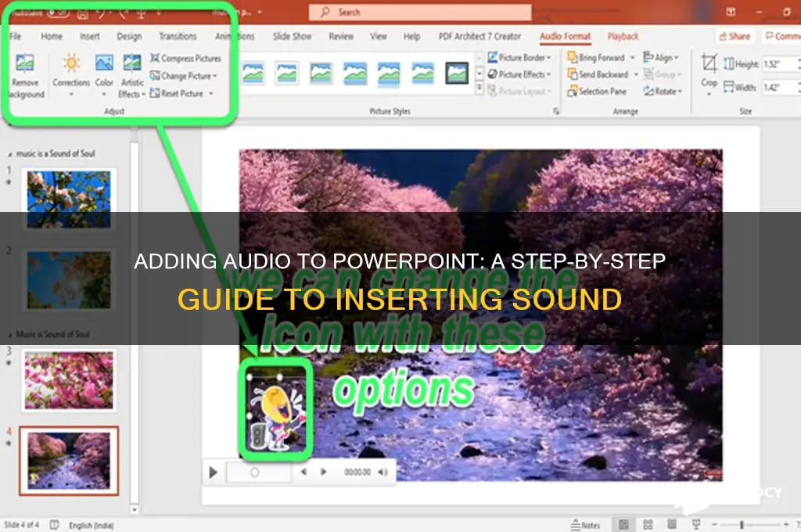Skip the audio forward

pos(323,472)
